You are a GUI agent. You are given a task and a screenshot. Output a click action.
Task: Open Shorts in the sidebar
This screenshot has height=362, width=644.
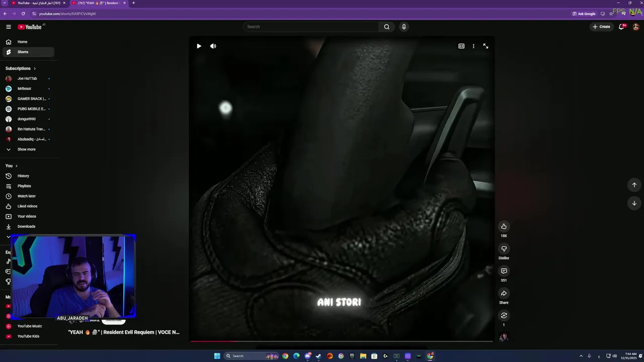pyautogui.click(x=28, y=52)
